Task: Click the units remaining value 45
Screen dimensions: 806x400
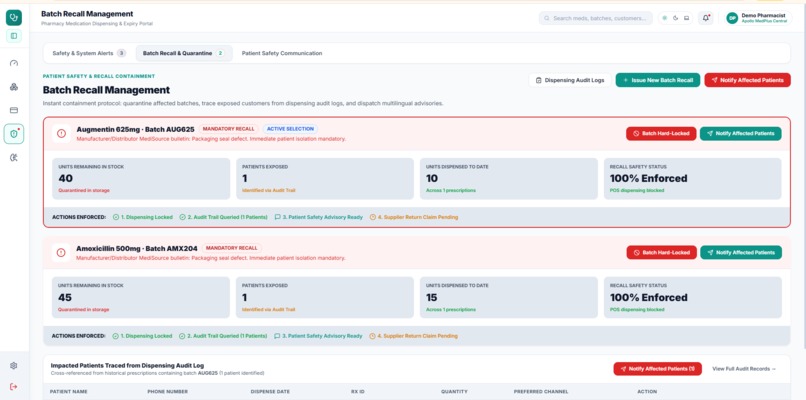Action: [x=65, y=298]
